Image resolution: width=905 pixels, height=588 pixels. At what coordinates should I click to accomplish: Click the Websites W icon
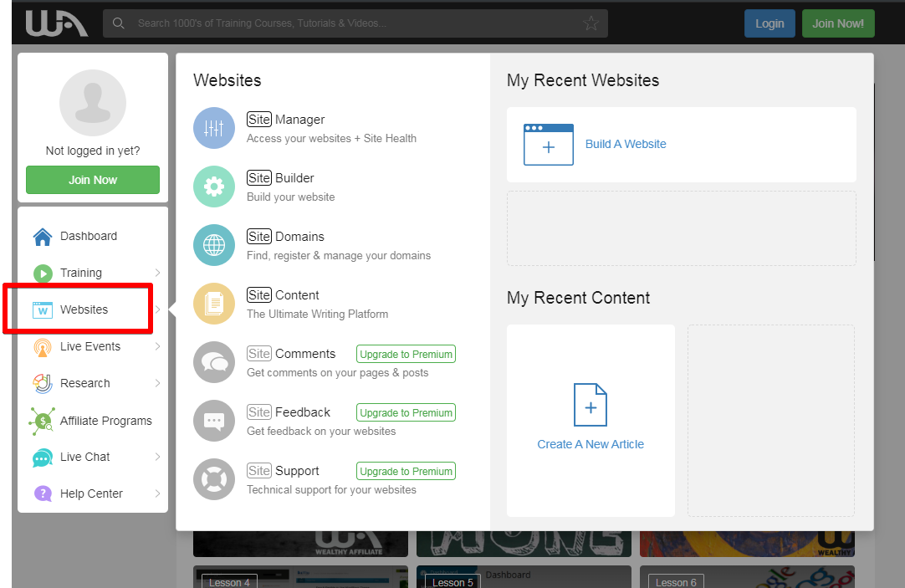tap(43, 309)
